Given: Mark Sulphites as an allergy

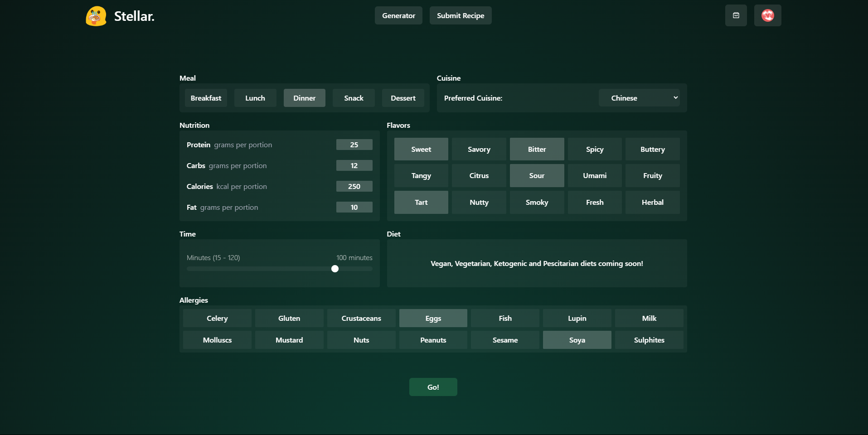Looking at the screenshot, I should pyautogui.click(x=649, y=340).
